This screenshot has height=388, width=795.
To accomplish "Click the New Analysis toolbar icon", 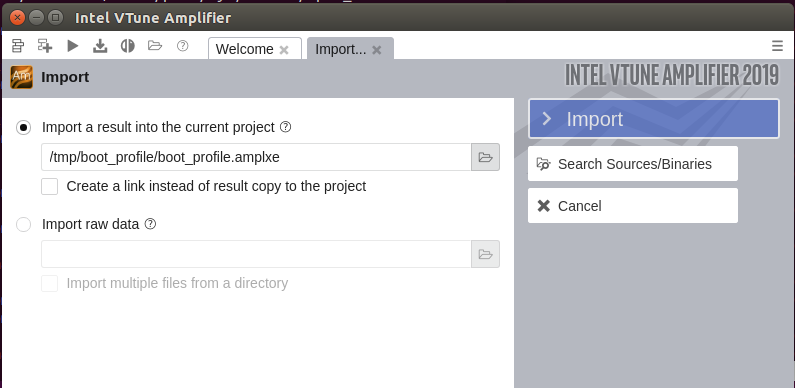I will click(45, 46).
